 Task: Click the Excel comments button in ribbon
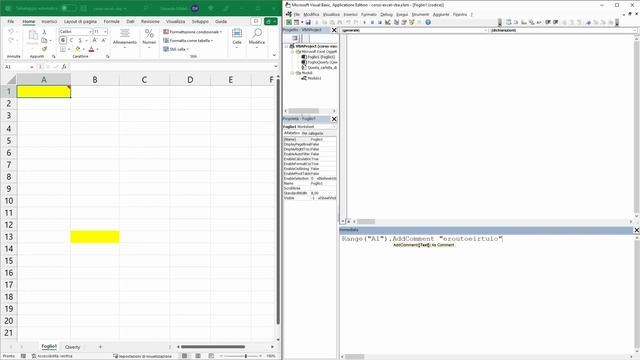point(256,21)
